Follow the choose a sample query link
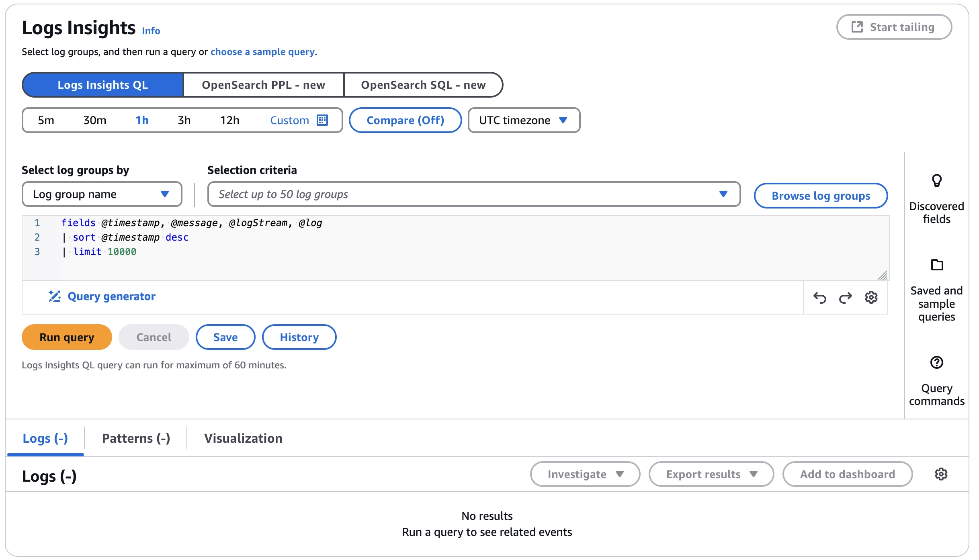 tap(262, 52)
